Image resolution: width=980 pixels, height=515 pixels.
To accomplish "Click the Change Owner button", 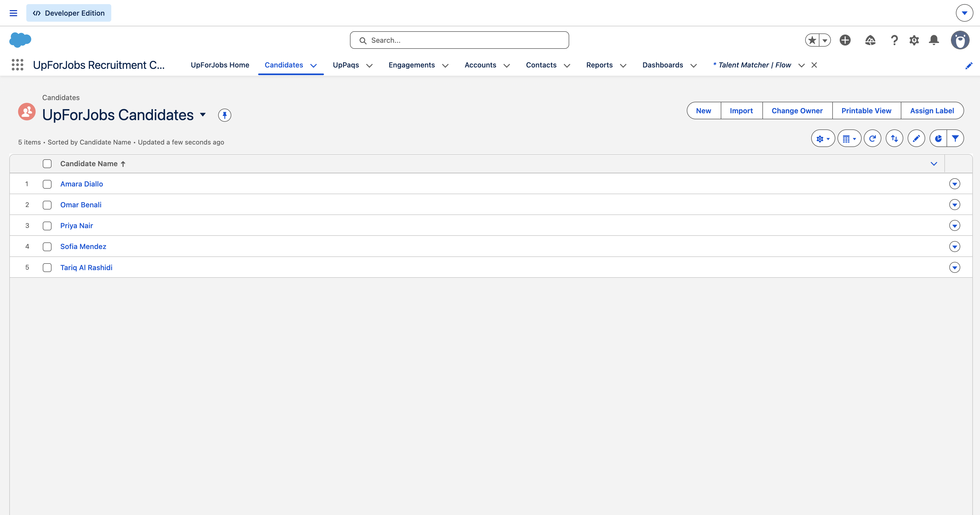I will (x=797, y=111).
